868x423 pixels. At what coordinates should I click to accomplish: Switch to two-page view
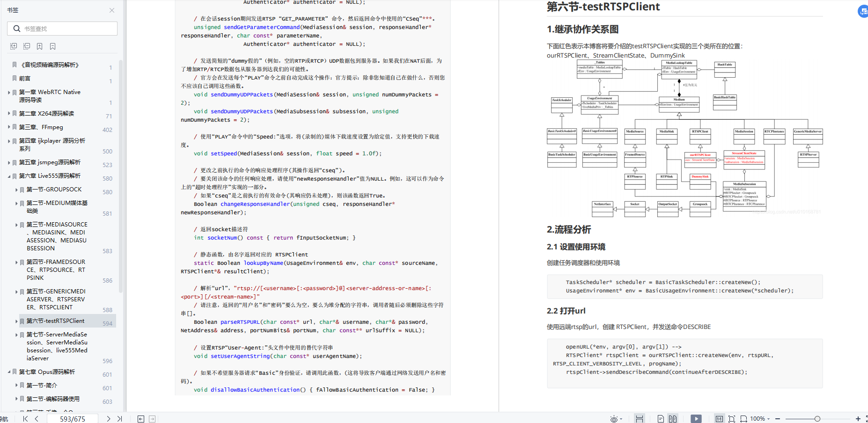pos(673,419)
